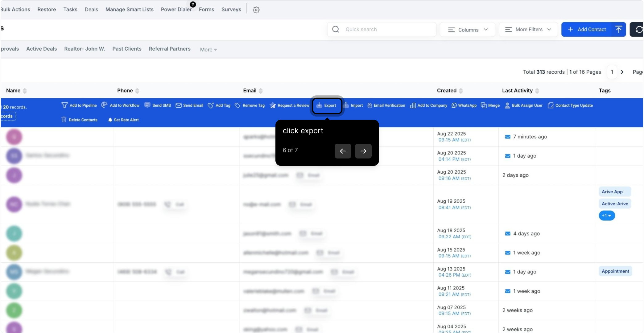The image size is (644, 333).
Task: Click the Delete Contacts trash icon
Action: (64, 120)
